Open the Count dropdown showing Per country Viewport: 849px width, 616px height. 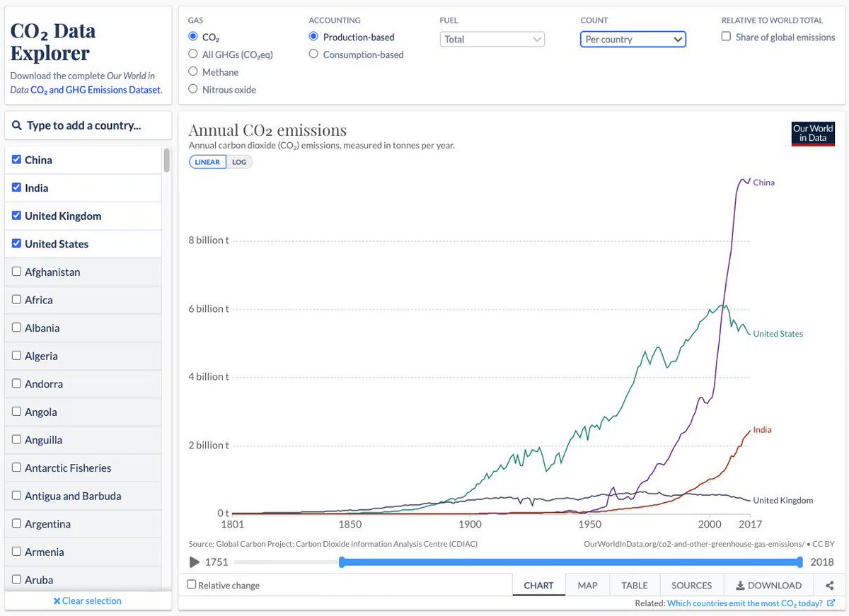coord(633,40)
